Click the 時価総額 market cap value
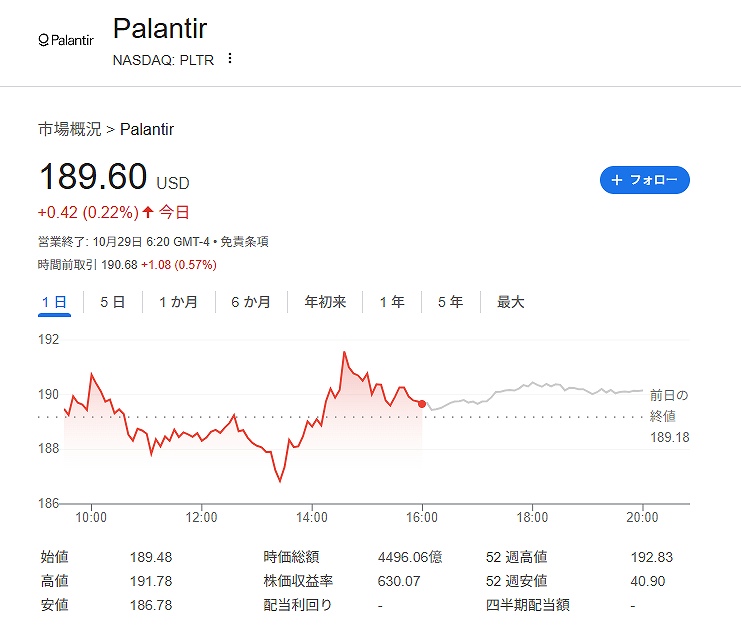The width and height of the screenshot is (741, 632). coord(415,557)
